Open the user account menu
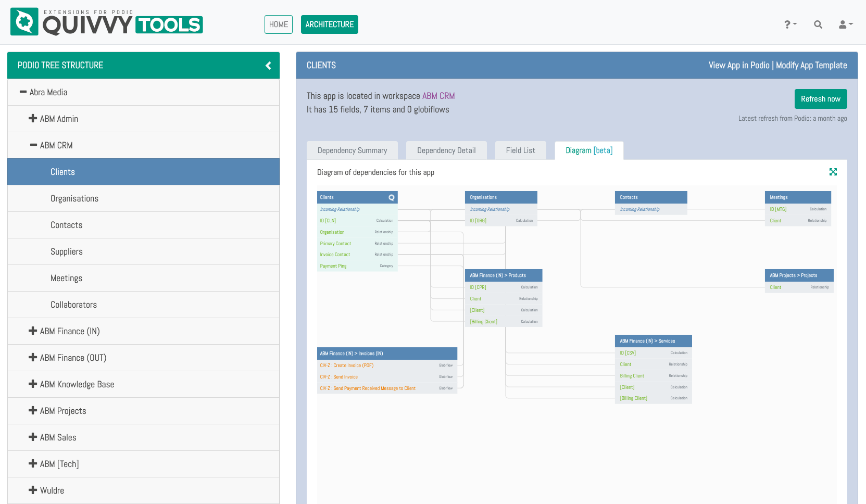The height and width of the screenshot is (504, 866). click(x=845, y=24)
